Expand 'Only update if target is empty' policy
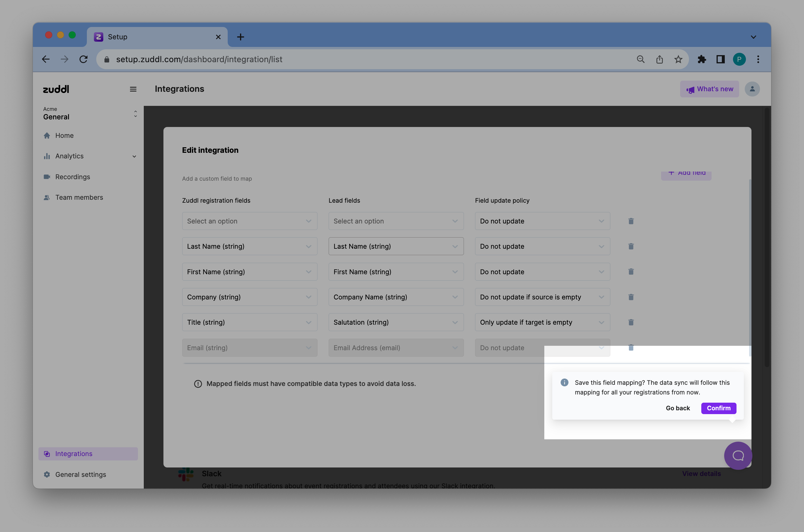804x532 pixels. point(542,322)
